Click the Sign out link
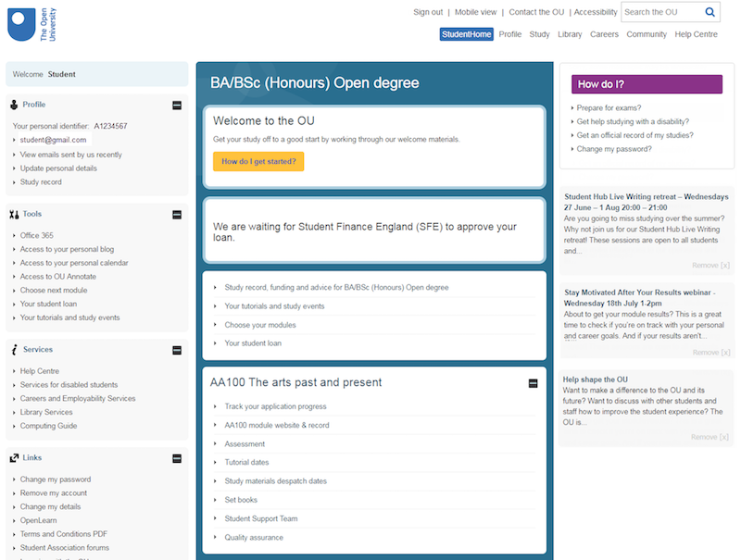This screenshot has width=741, height=560. click(x=428, y=12)
